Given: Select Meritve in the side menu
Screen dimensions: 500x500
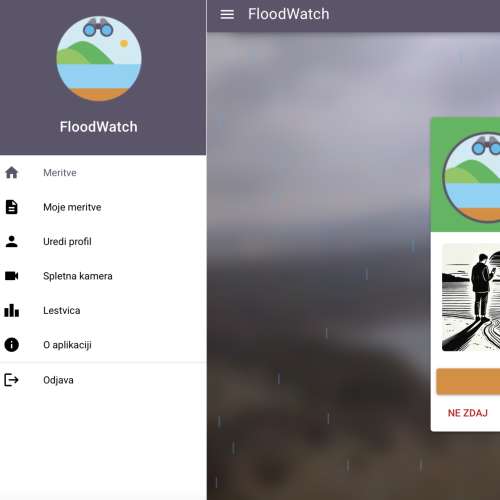Looking at the screenshot, I should (x=103, y=173).
